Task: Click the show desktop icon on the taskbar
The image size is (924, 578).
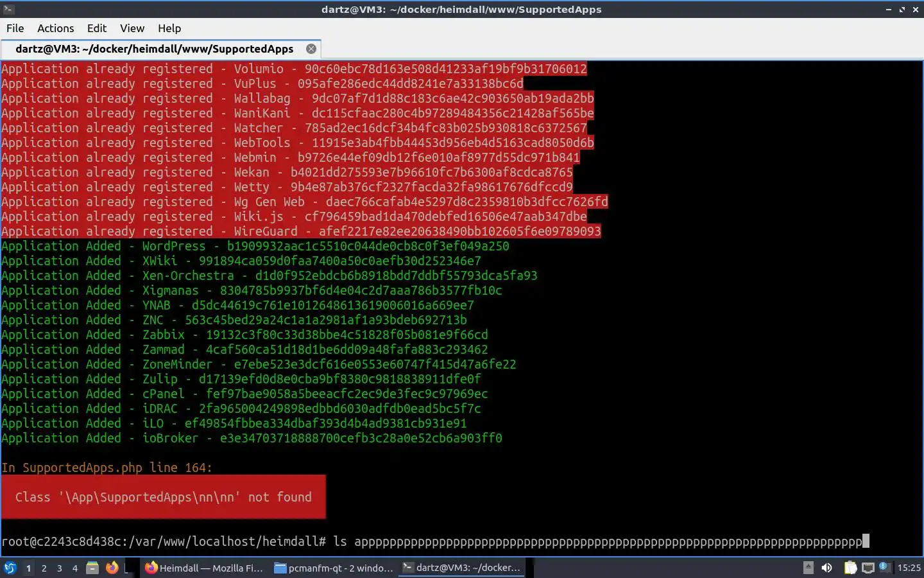Action: point(128,568)
